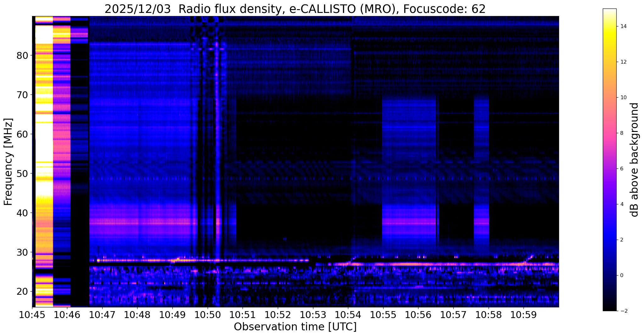Click the blue emission block between 10:55 and 10:56
The height and width of the screenshot is (336, 644).
(409, 173)
